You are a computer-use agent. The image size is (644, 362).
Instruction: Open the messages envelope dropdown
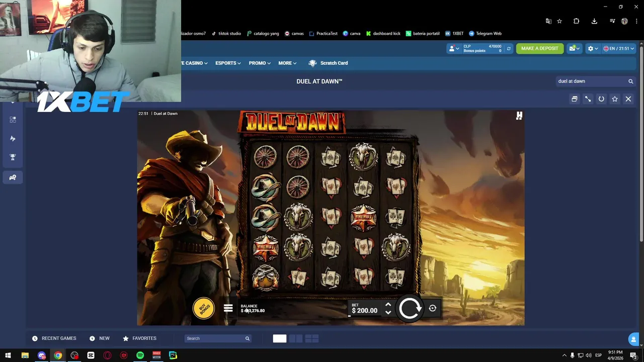[574, 48]
